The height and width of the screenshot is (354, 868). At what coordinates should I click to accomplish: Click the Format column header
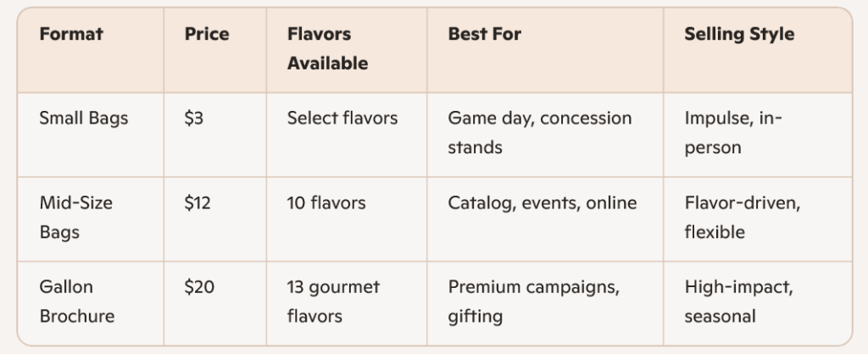click(x=71, y=35)
